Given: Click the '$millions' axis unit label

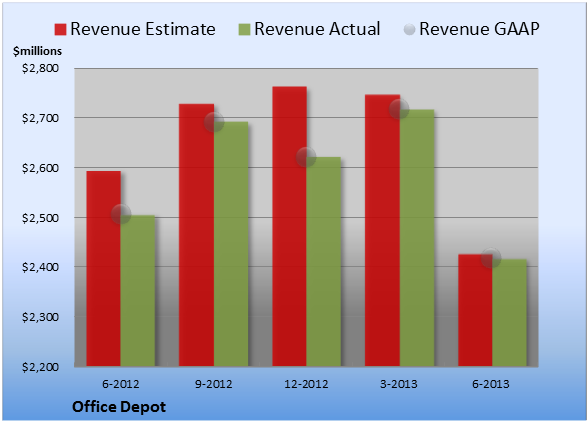Looking at the screenshot, I should (x=38, y=51).
